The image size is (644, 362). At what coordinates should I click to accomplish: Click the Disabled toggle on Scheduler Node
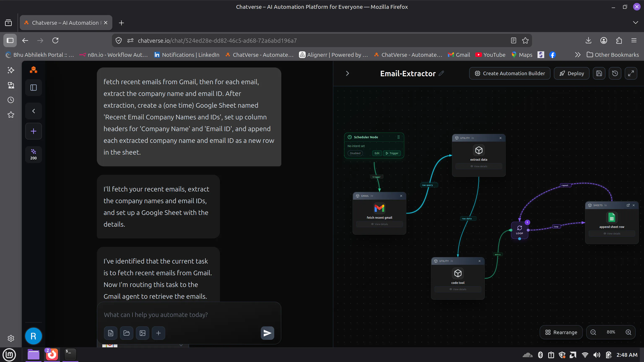pos(355,153)
